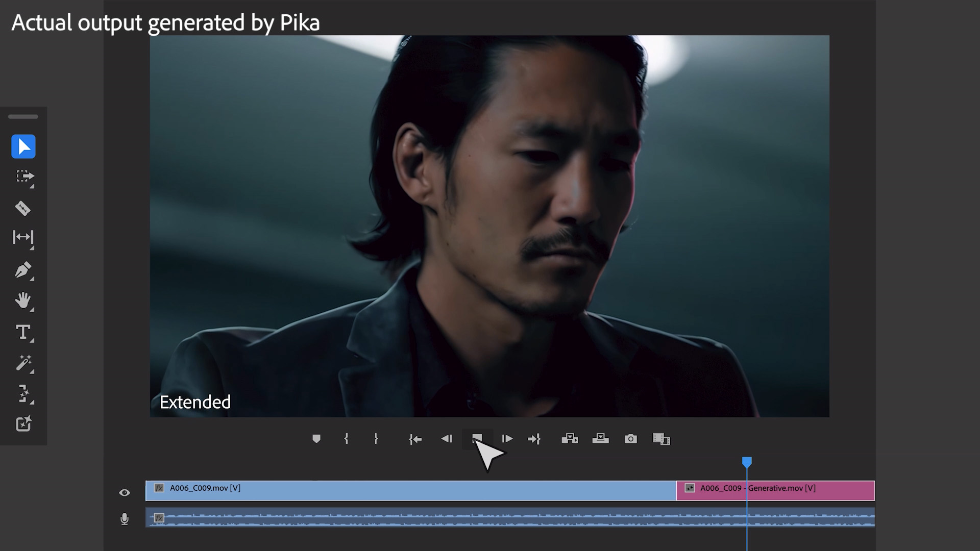
Task: Click the Export Frame camera icon
Action: click(x=631, y=439)
